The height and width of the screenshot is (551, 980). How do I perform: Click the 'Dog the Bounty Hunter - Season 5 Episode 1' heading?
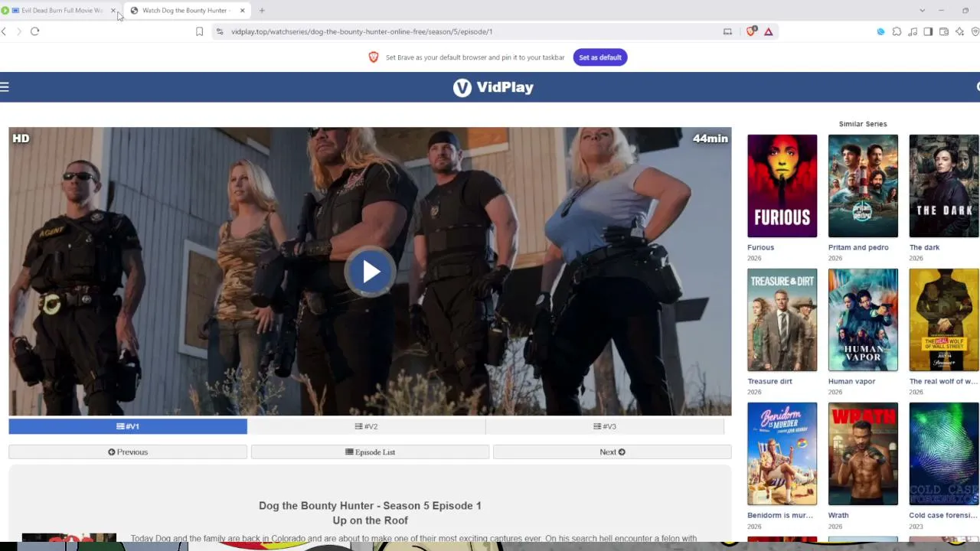[370, 506]
